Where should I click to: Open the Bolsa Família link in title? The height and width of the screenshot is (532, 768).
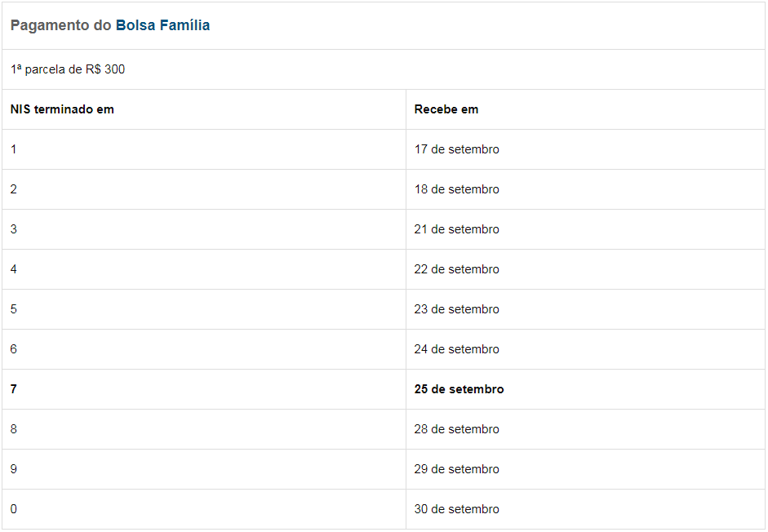162,25
